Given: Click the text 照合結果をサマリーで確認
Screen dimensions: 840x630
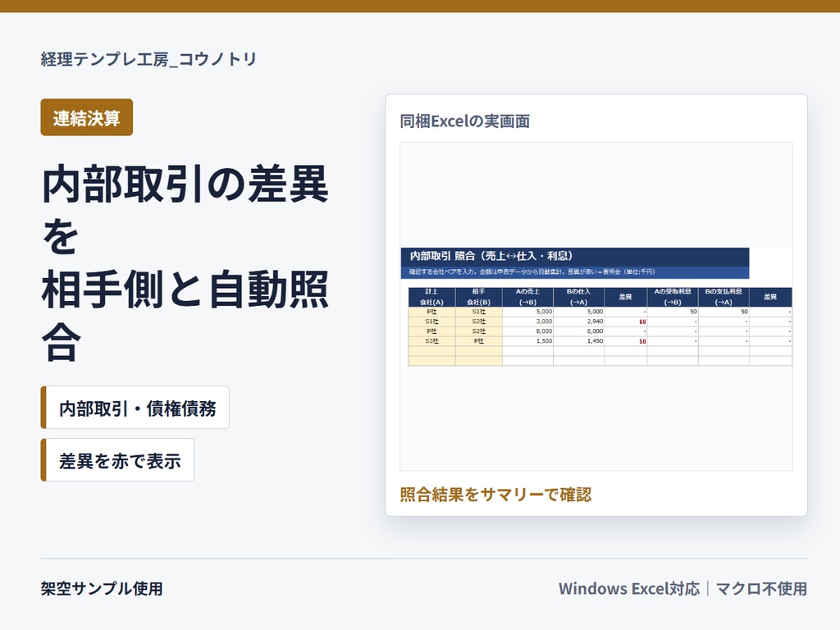Looking at the screenshot, I should click(x=495, y=494).
